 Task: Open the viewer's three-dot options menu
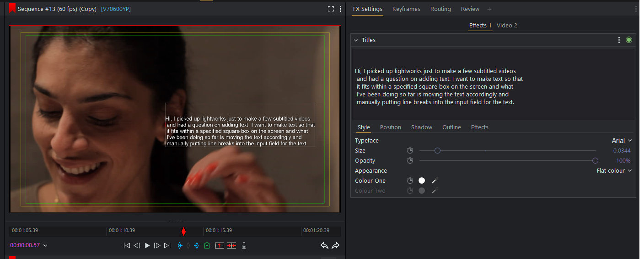point(341,9)
